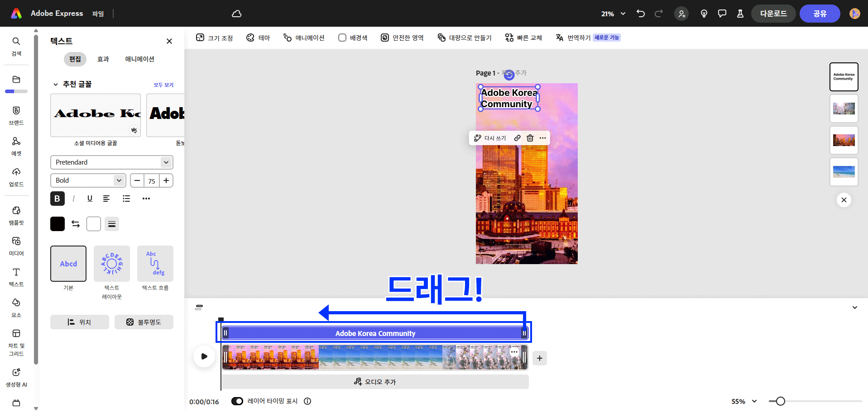
Task: Open the Templates (템플릿) panel
Action: point(16,216)
